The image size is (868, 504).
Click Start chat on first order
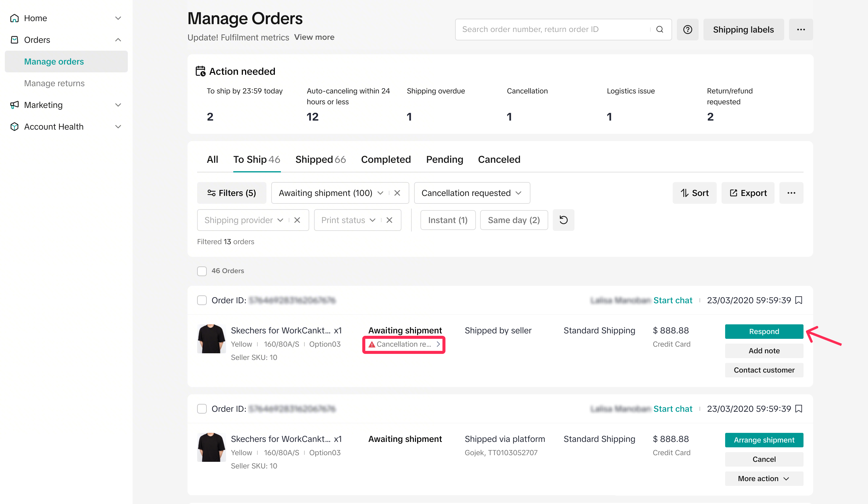tap(672, 300)
